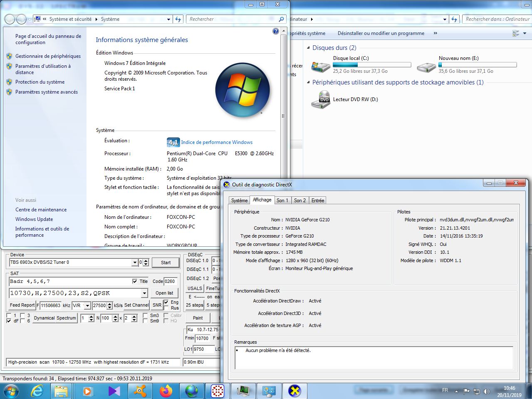Switch to DirectX diagnostic taskbar icon

click(295, 391)
